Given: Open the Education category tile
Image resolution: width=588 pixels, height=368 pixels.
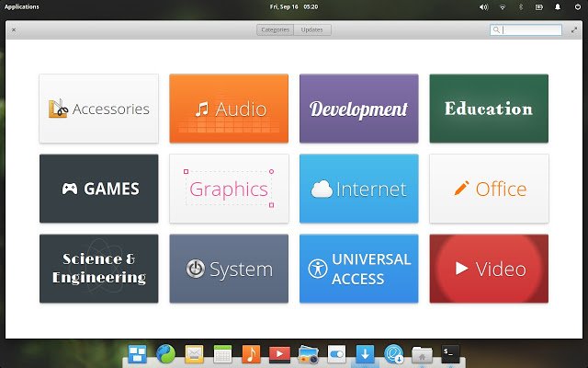Looking at the screenshot, I should pos(489,109).
